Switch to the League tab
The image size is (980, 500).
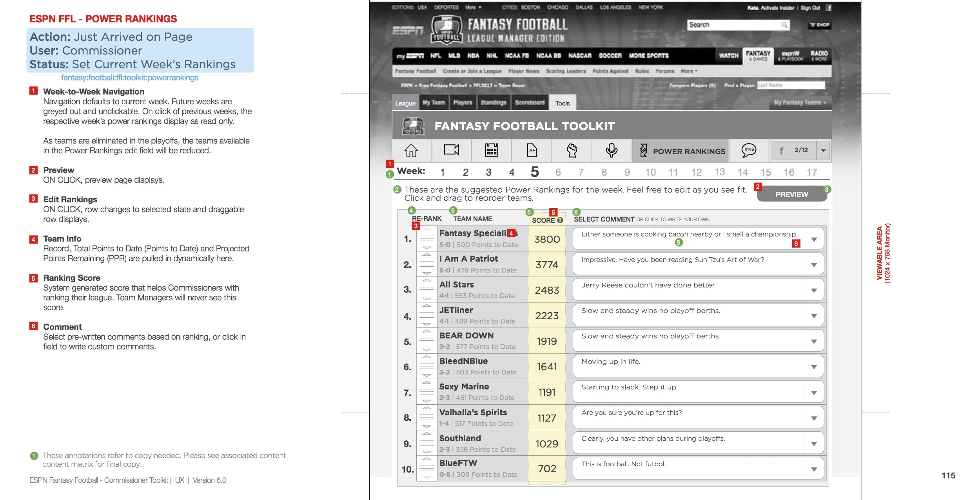coord(405,103)
